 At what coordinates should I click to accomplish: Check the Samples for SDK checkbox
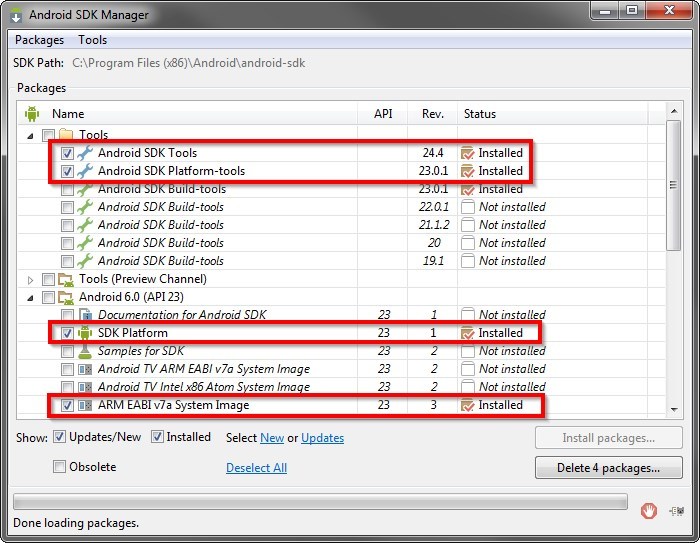(67, 351)
